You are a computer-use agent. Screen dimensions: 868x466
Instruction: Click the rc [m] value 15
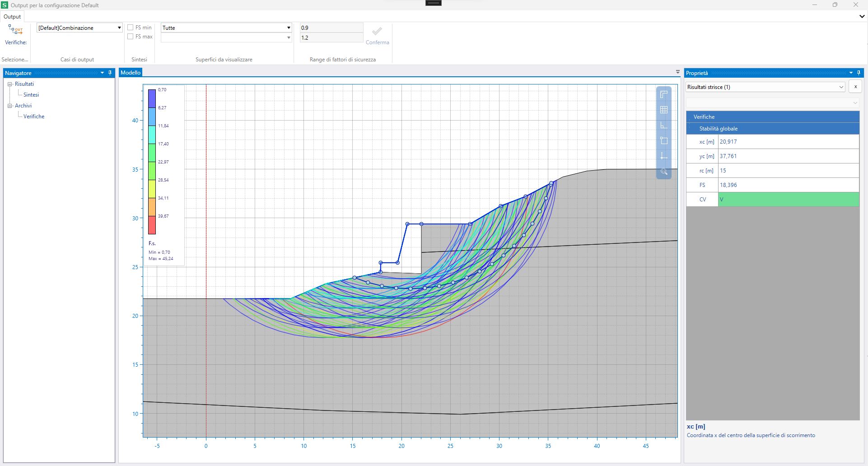[x=789, y=171]
